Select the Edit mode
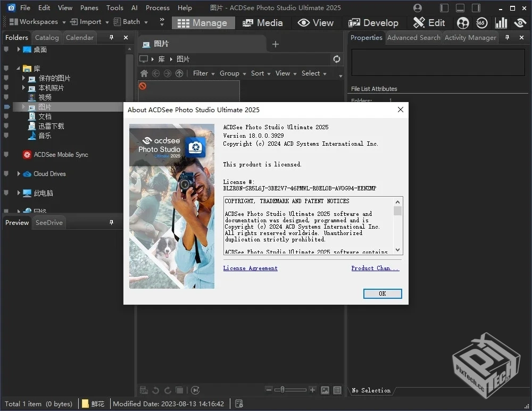The height and width of the screenshot is (411, 532). tap(430, 23)
